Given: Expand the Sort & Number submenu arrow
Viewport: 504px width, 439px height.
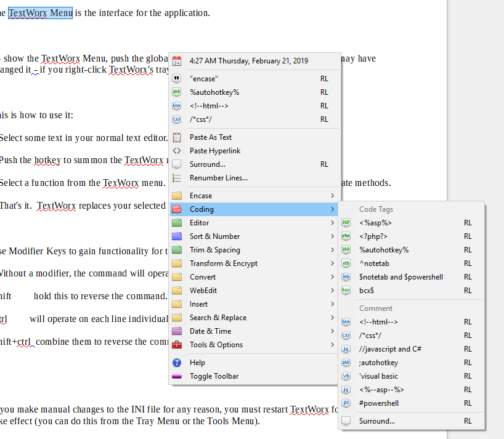Looking at the screenshot, I should pos(332,236).
